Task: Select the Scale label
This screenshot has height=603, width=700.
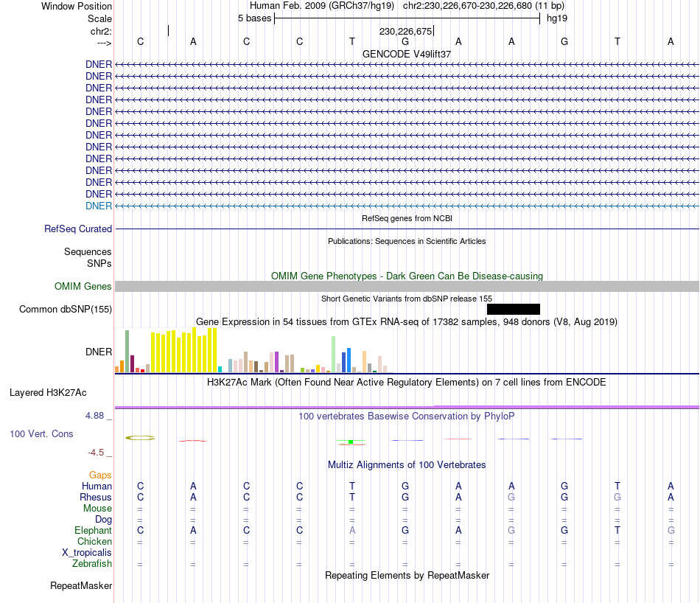Action: point(99,18)
